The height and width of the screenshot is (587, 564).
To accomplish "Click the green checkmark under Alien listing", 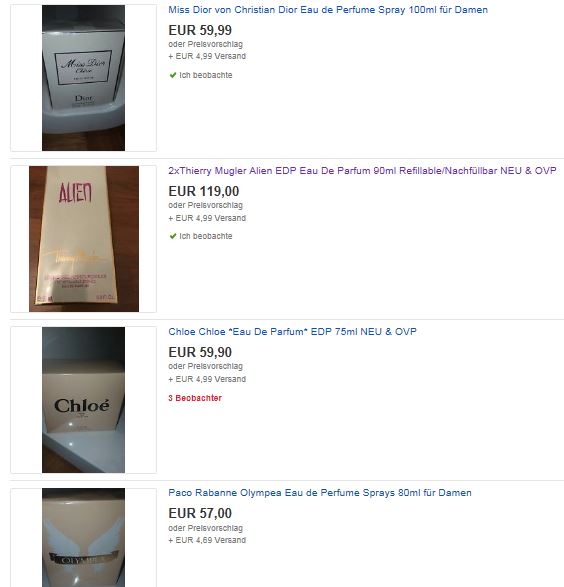I will click(173, 236).
